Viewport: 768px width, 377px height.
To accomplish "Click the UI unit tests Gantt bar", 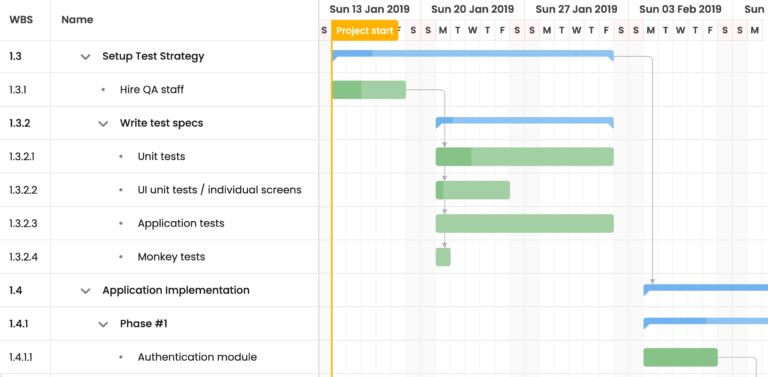I will (x=473, y=190).
